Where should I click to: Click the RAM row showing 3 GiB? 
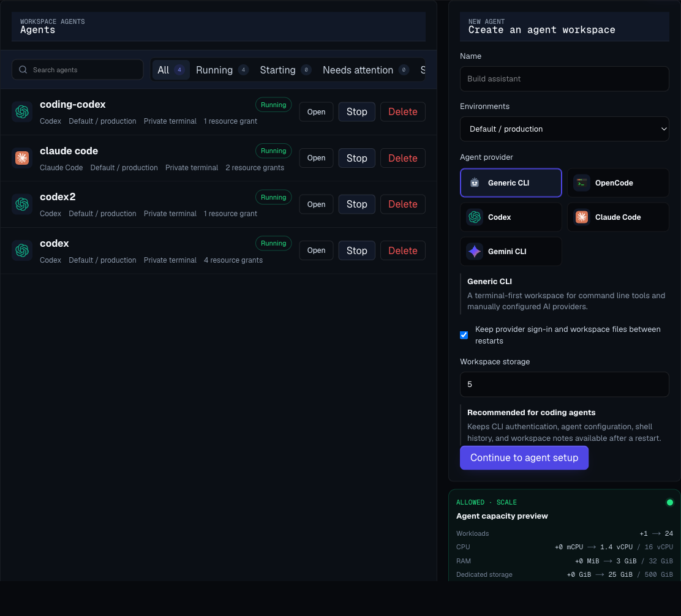pos(564,561)
